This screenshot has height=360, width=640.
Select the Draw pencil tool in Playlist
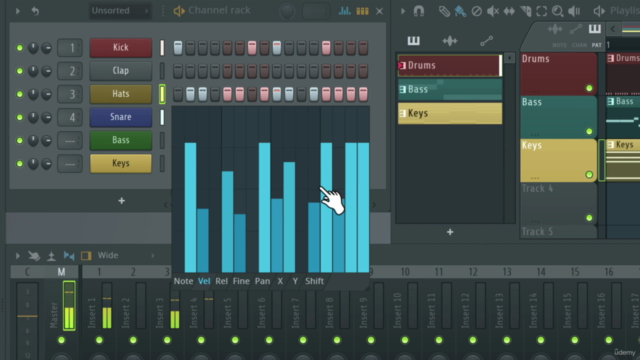(444, 11)
